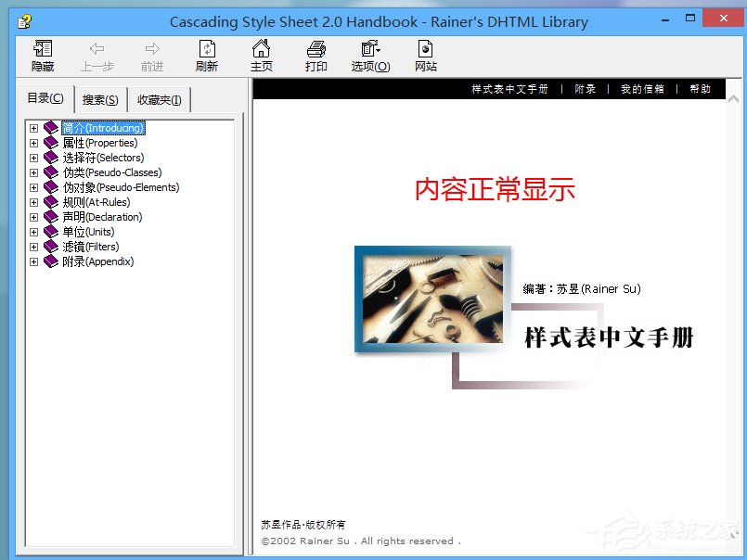Click the 帮助 link in content header
The image size is (747, 560).
[699, 88]
